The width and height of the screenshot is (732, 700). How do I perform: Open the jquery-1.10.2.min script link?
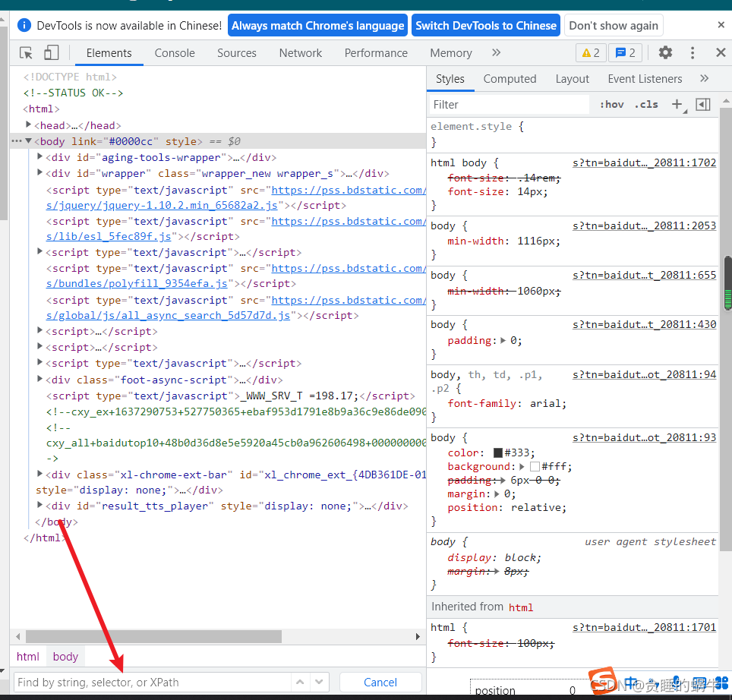(x=162, y=205)
